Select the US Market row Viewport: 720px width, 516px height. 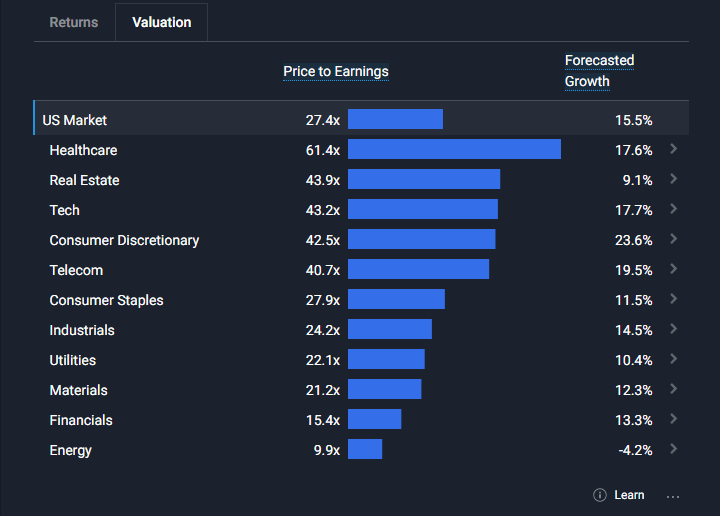tap(75, 120)
